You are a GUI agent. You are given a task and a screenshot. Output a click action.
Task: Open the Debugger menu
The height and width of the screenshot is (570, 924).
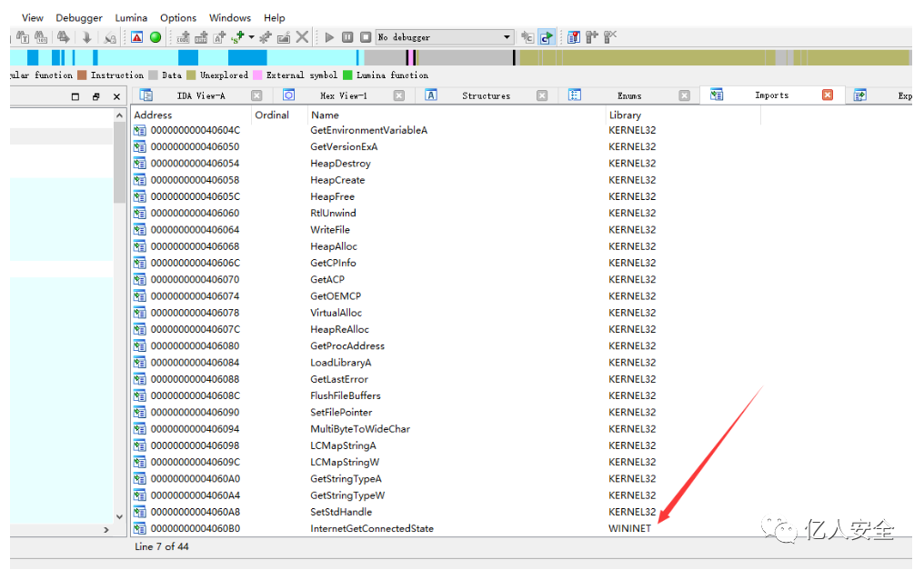coord(79,17)
